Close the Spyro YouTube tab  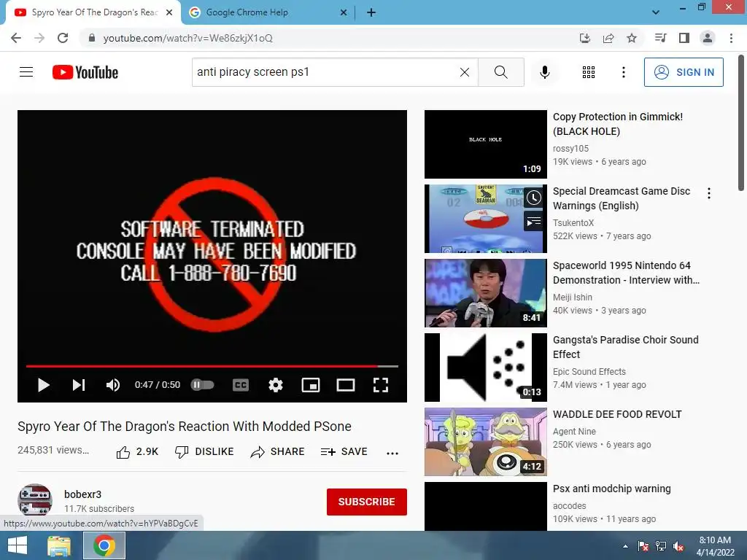[169, 12]
